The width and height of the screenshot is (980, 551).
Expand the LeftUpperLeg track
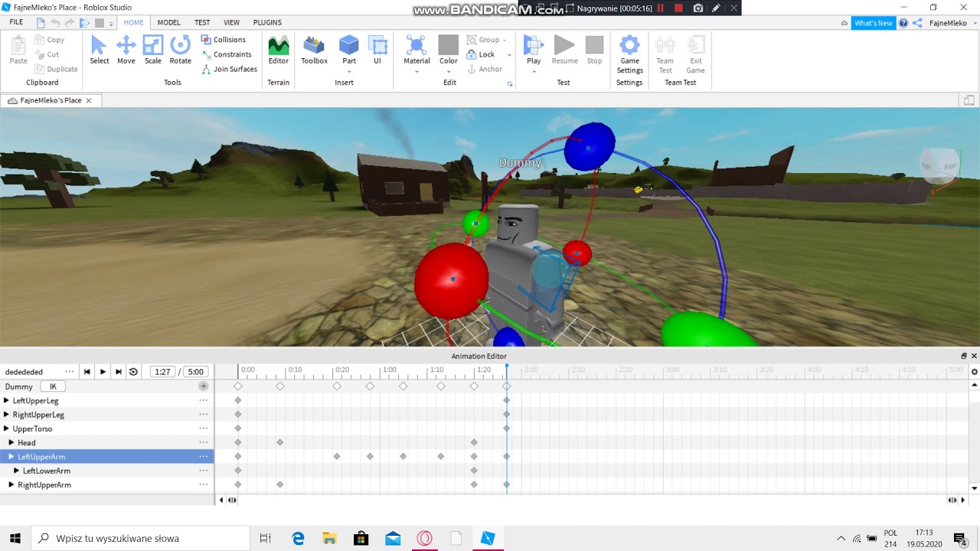click(6, 400)
